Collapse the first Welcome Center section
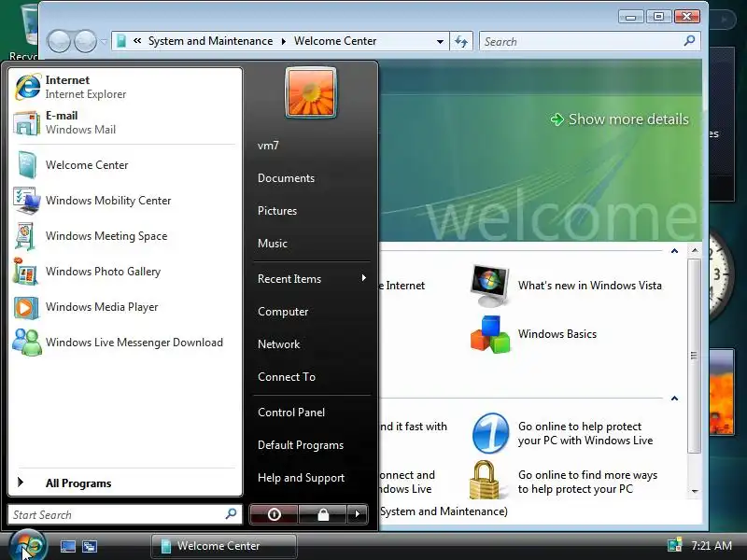 pyautogui.click(x=674, y=251)
